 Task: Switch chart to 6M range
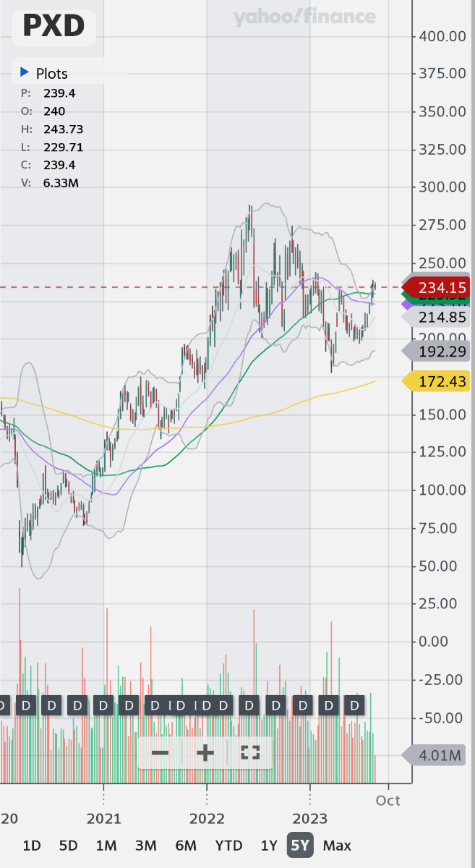(x=186, y=846)
